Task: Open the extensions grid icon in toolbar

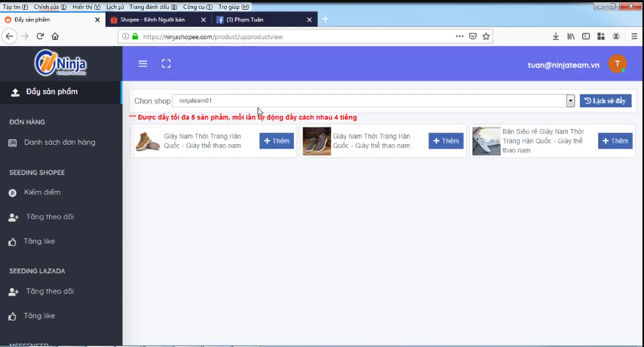Action: (x=601, y=36)
